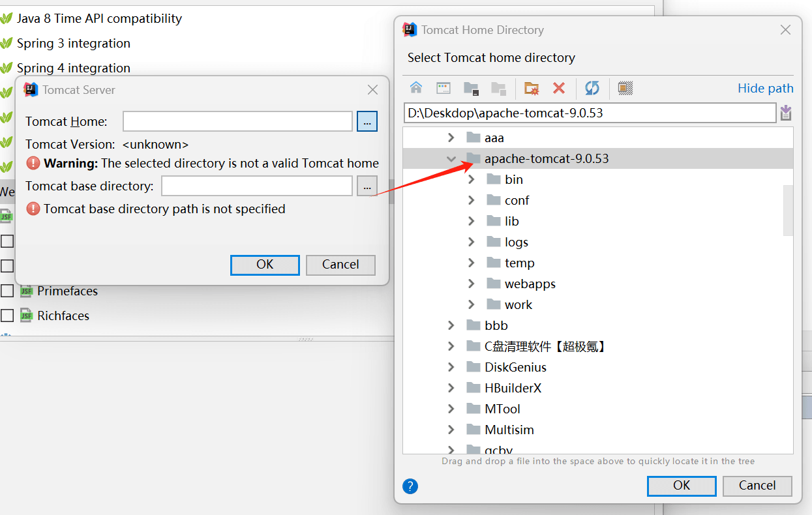Image resolution: width=812 pixels, height=515 pixels.
Task: Create a new folder via toolbar icon
Action: click(532, 88)
